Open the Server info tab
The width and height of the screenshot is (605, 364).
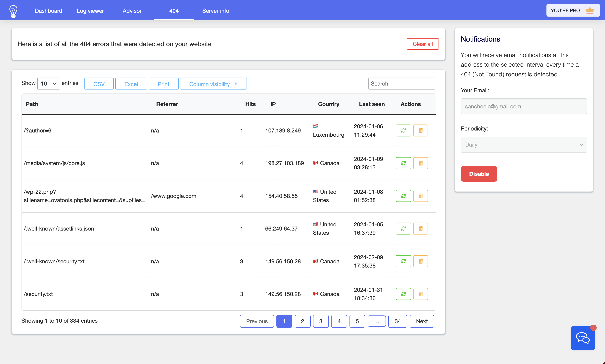coord(216,11)
